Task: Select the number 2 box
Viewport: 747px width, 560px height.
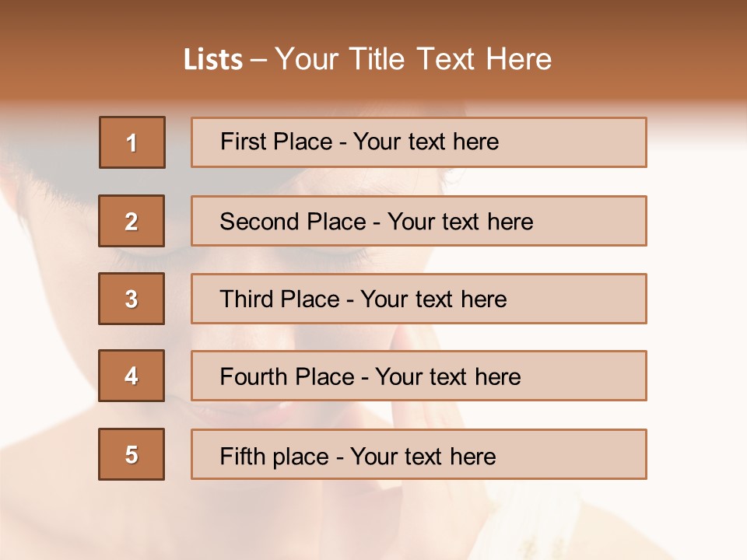Action: (x=132, y=221)
